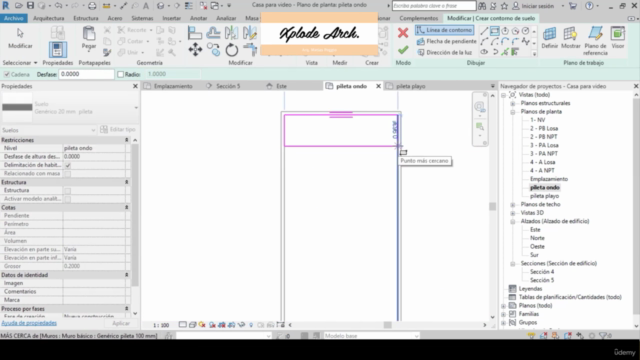Select the Move tool with four arrows
This screenshot has height=360, width=640.
[x=195, y=50]
